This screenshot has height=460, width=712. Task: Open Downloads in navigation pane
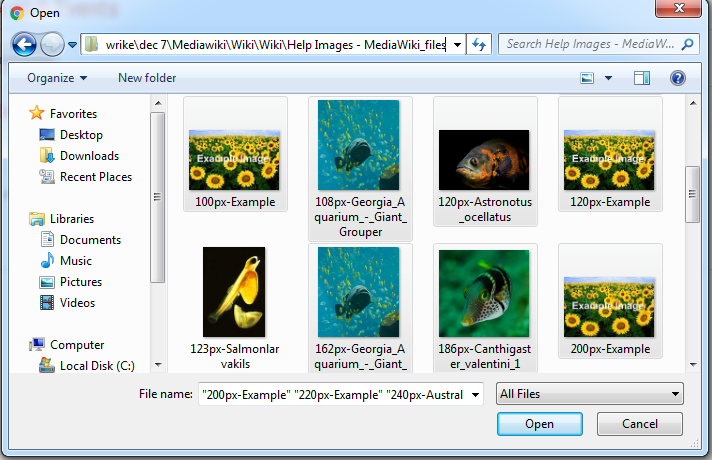click(x=89, y=156)
